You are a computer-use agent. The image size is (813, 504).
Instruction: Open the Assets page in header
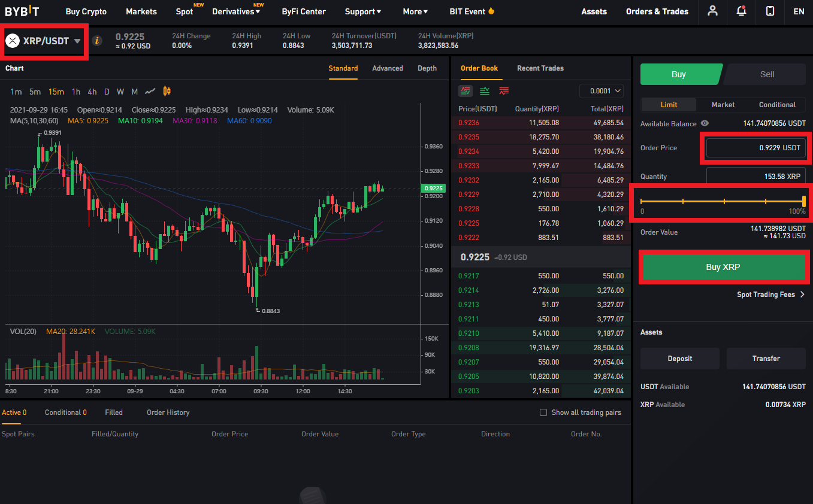tap(594, 11)
